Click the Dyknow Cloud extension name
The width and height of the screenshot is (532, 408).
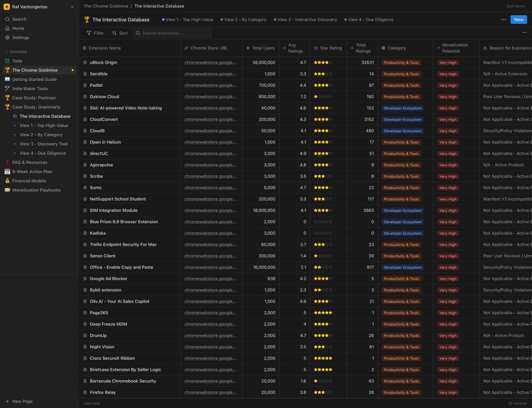pyautogui.click(x=104, y=97)
